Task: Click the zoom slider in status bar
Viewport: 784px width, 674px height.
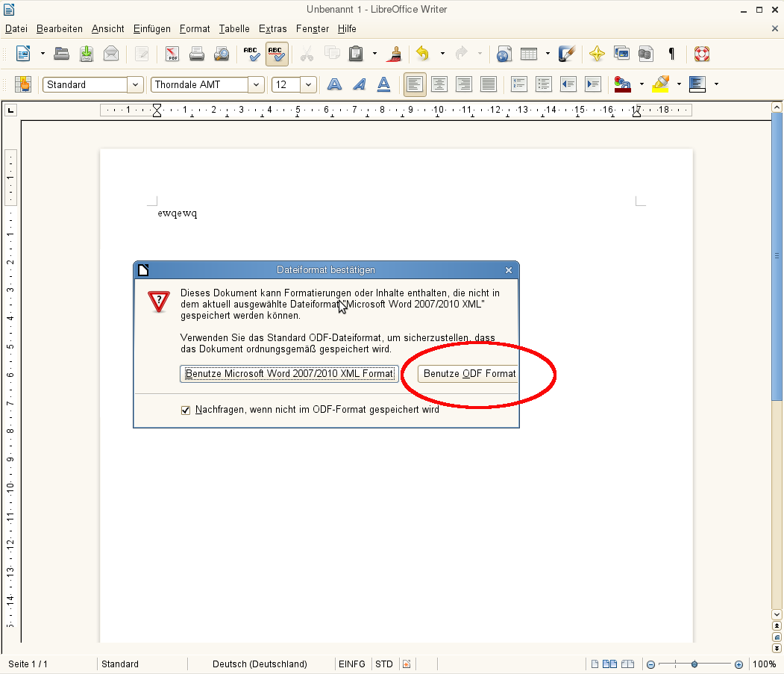Action: tap(694, 664)
